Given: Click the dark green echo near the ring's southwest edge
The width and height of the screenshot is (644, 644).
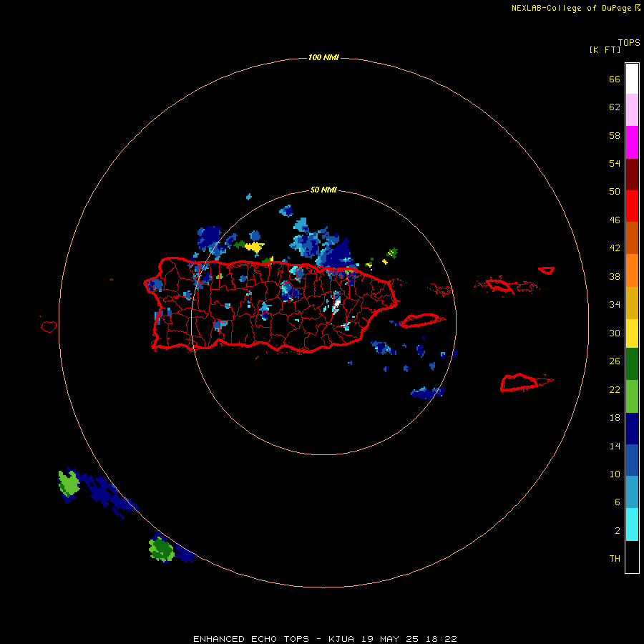Looking at the screenshot, I should pos(162,550).
